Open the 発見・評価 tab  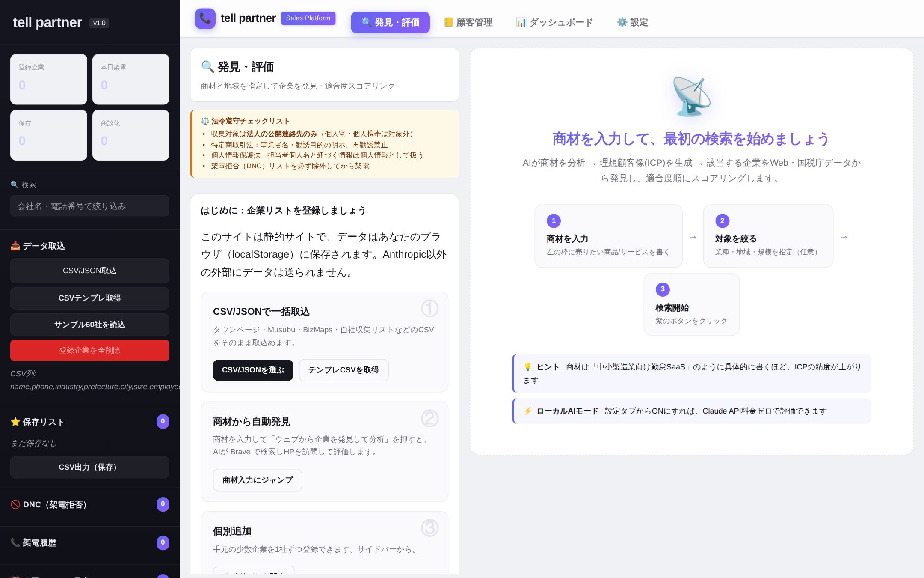[390, 22]
